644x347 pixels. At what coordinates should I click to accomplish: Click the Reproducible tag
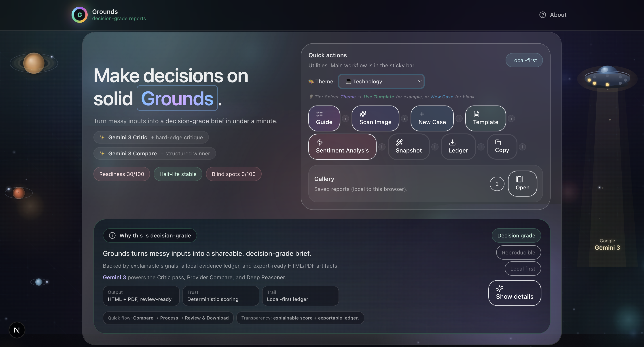[518, 252]
